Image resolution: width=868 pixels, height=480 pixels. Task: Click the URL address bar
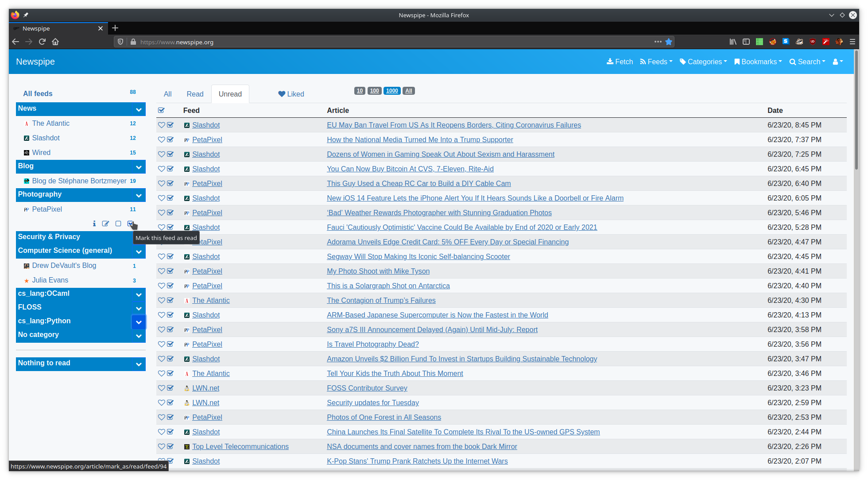pyautogui.click(x=394, y=42)
